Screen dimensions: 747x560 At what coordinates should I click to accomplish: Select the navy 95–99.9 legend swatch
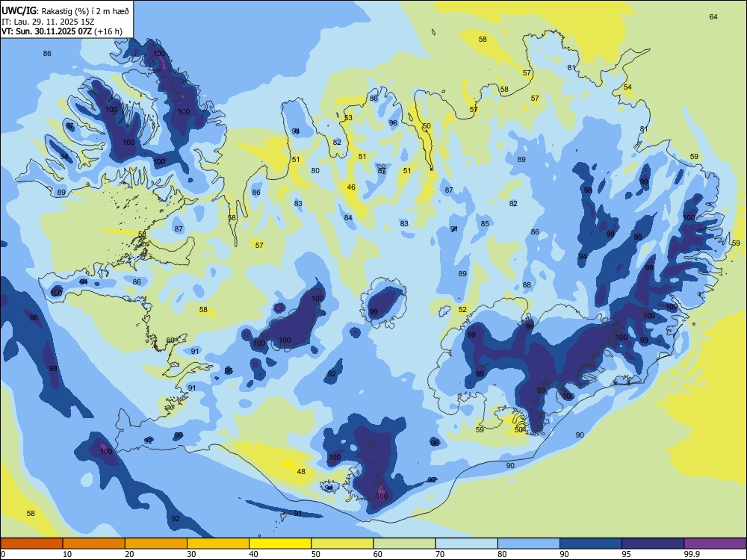pyautogui.click(x=653, y=544)
